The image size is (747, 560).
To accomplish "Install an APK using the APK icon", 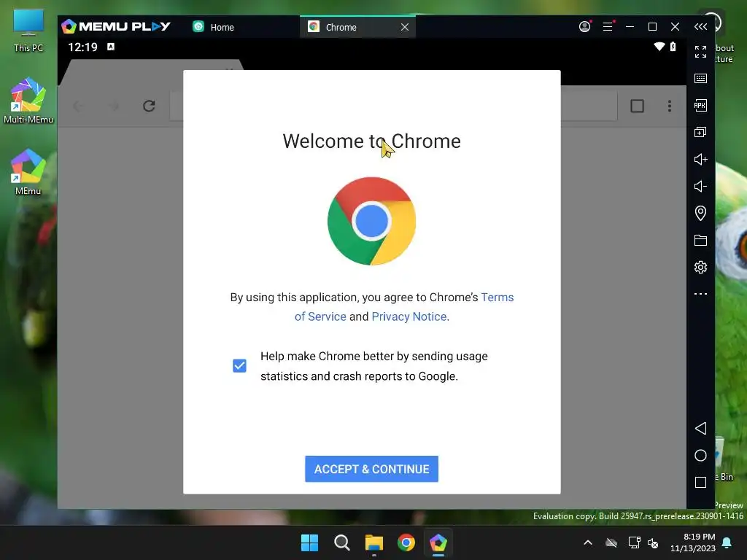I will point(700,105).
